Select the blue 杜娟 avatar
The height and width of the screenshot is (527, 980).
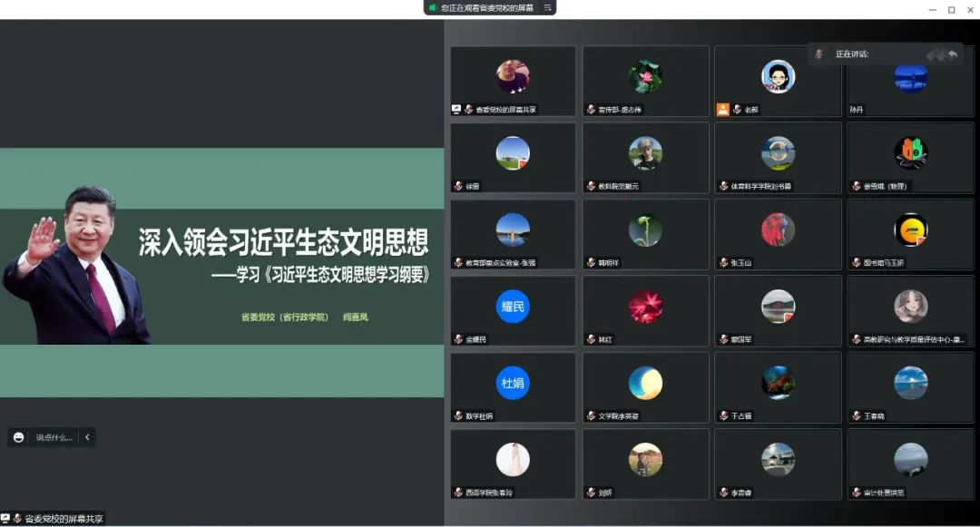click(513, 383)
